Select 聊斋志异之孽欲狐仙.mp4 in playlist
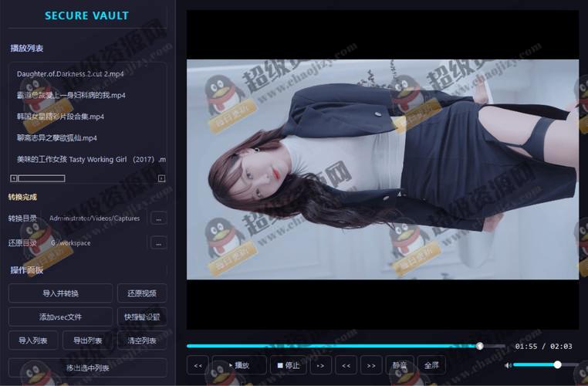588x386 pixels. [x=56, y=138]
